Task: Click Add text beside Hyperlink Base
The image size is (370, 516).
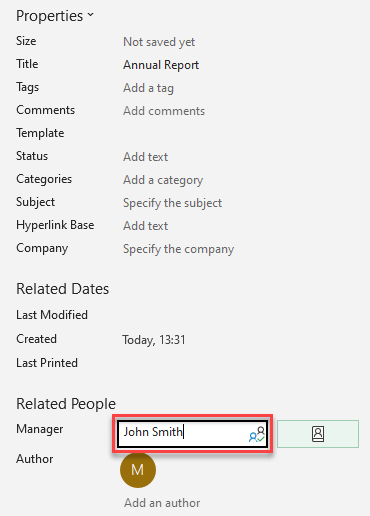Action: [145, 226]
